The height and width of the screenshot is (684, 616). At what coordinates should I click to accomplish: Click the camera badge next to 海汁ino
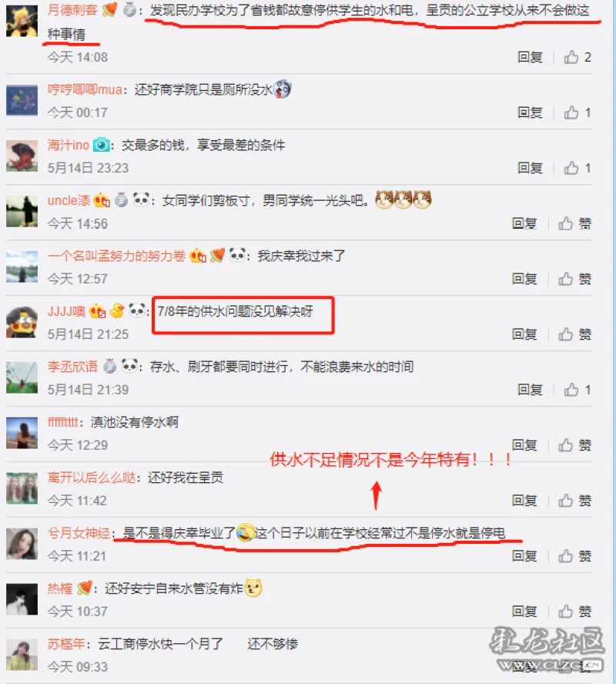101,145
